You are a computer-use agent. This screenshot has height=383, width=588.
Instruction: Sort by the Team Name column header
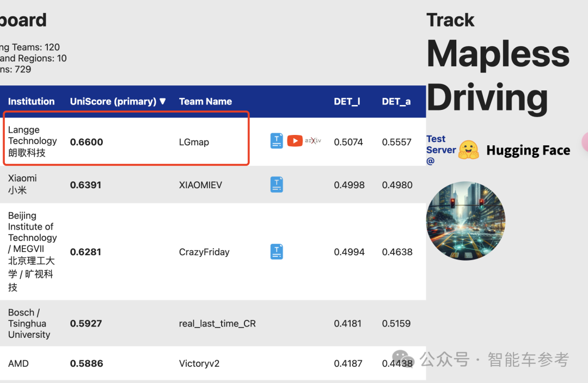[205, 102]
